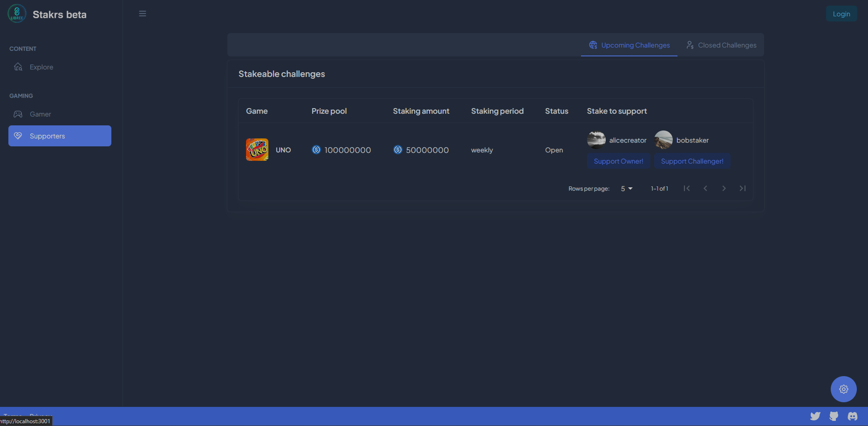
Task: Click the UNO game name text
Action: point(283,150)
